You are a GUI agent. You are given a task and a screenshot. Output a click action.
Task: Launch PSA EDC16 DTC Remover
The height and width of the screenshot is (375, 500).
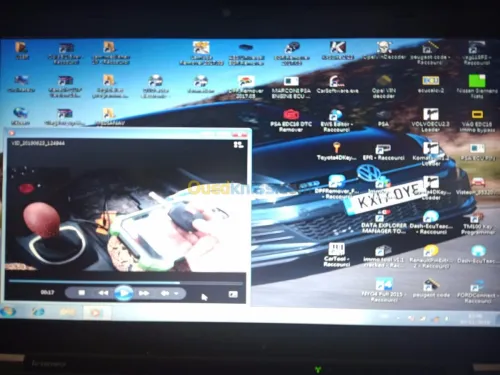coord(291,120)
